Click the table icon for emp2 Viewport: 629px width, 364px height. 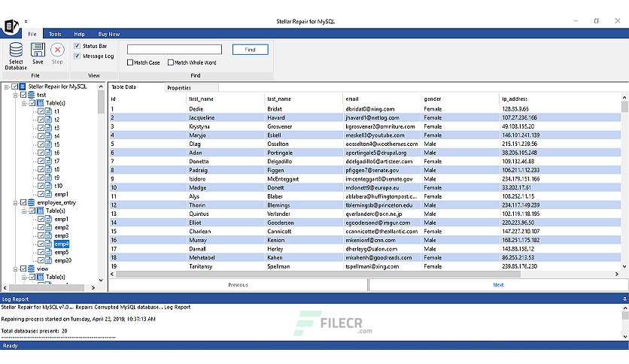tap(49, 227)
